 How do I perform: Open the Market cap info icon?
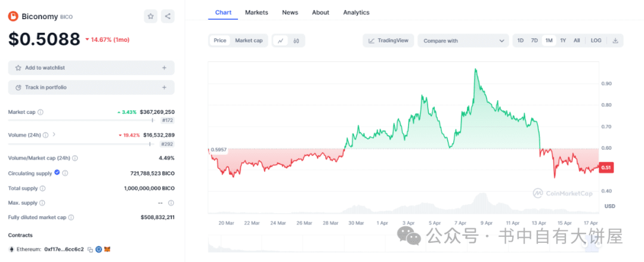click(x=41, y=112)
